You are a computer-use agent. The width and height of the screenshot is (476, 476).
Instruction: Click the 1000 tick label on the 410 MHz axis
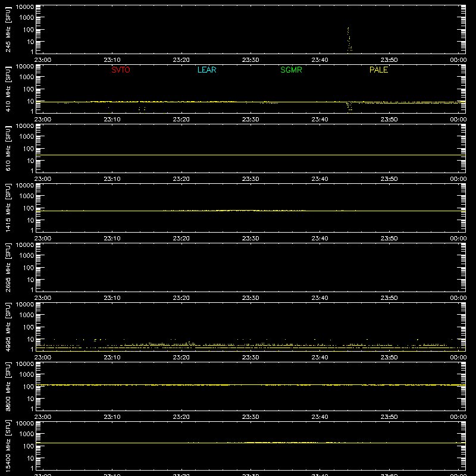point(27,77)
